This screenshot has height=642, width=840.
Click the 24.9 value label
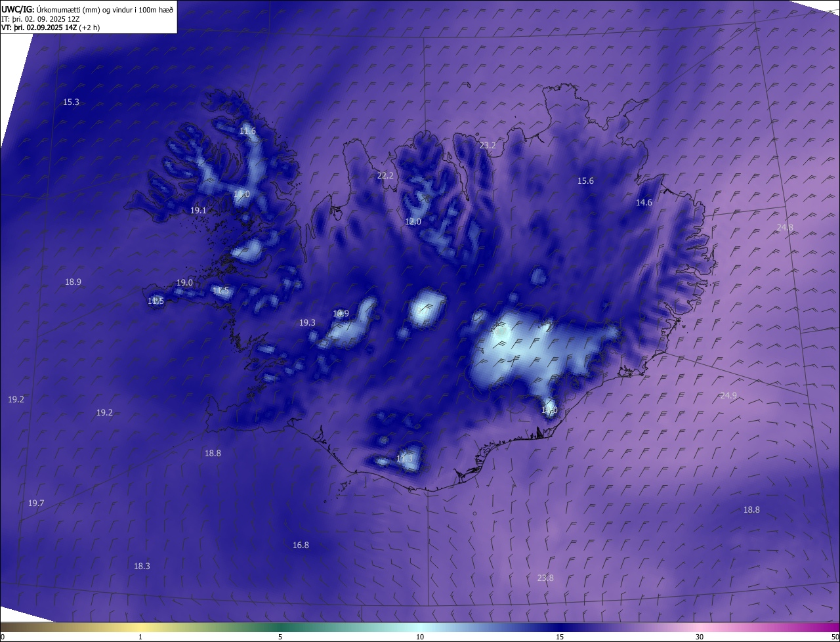coord(728,395)
